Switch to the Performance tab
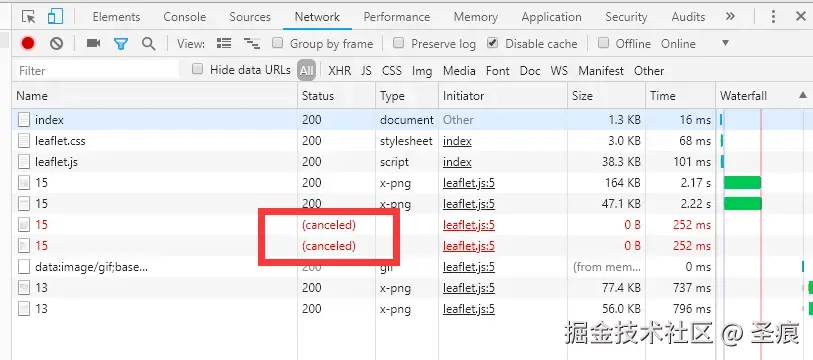813x360 pixels. point(397,17)
